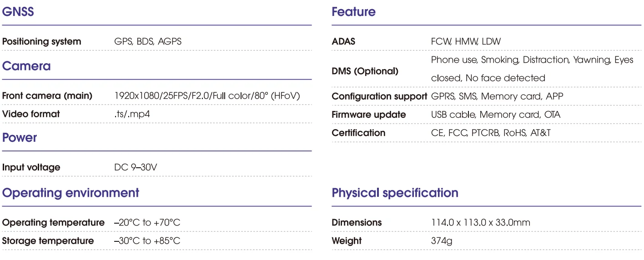Select the DMS (Optional) label

[x=365, y=71]
